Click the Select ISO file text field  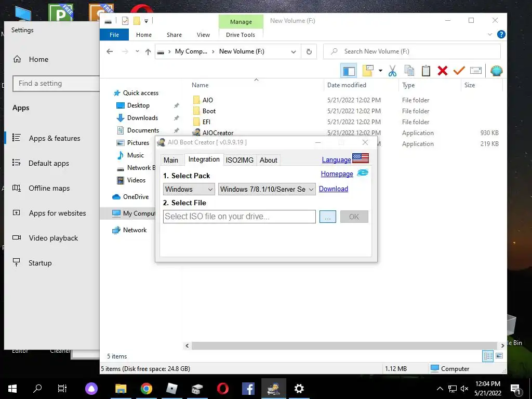239,217
